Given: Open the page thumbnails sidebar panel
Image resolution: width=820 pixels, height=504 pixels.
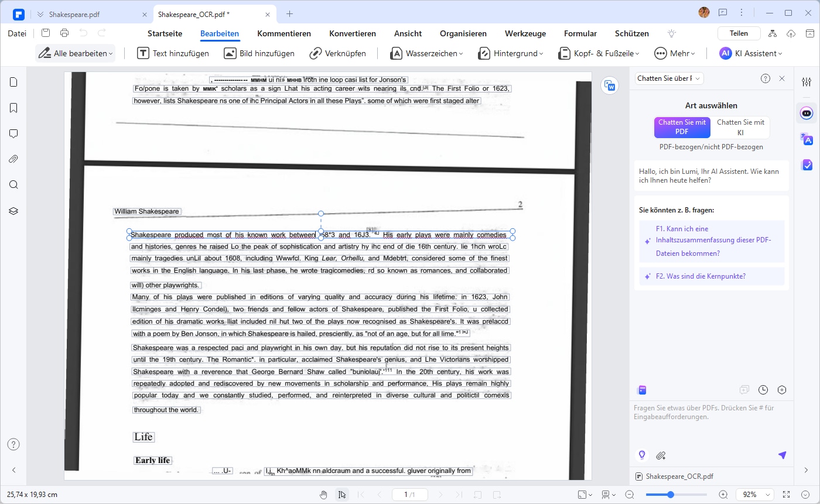Looking at the screenshot, I should (x=13, y=82).
